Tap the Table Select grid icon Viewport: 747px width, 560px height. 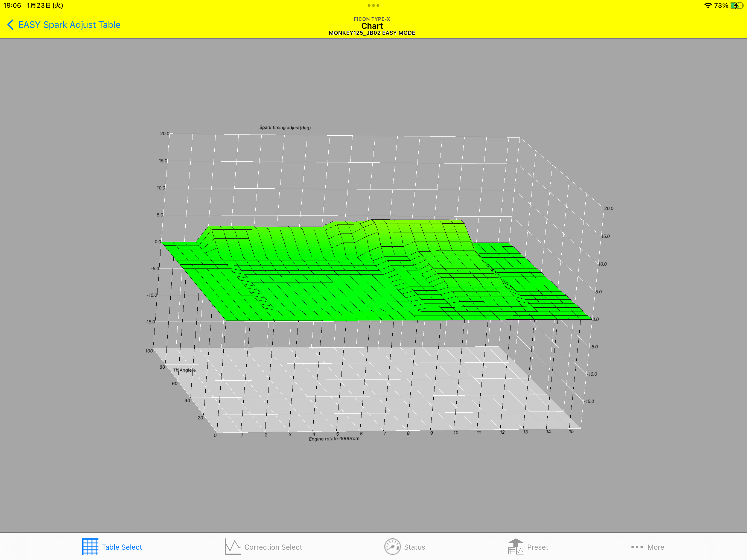90,547
